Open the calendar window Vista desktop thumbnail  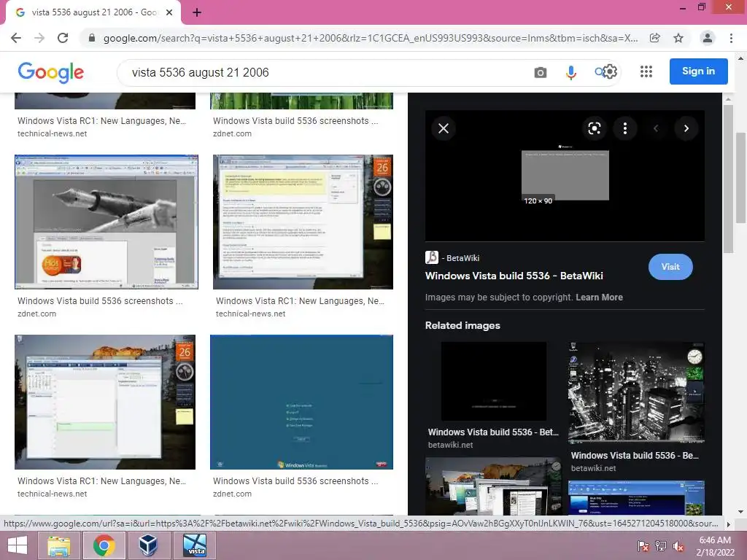[105, 402]
